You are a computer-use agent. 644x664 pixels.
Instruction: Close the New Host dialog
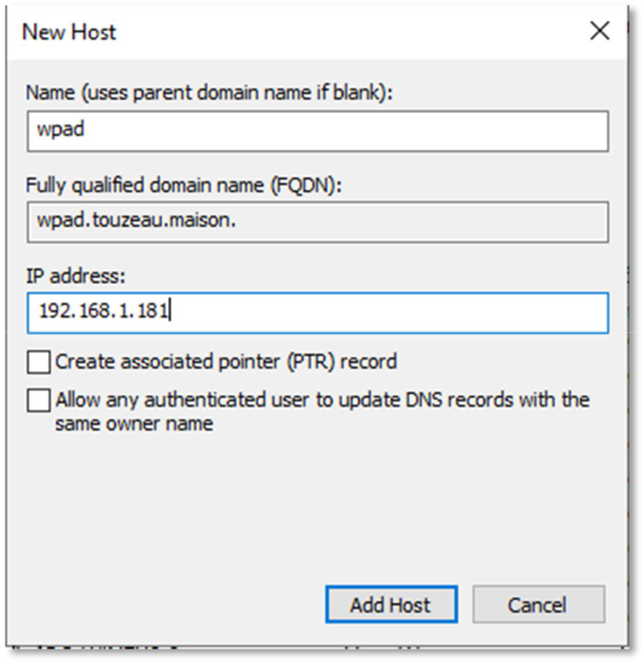pyautogui.click(x=599, y=32)
